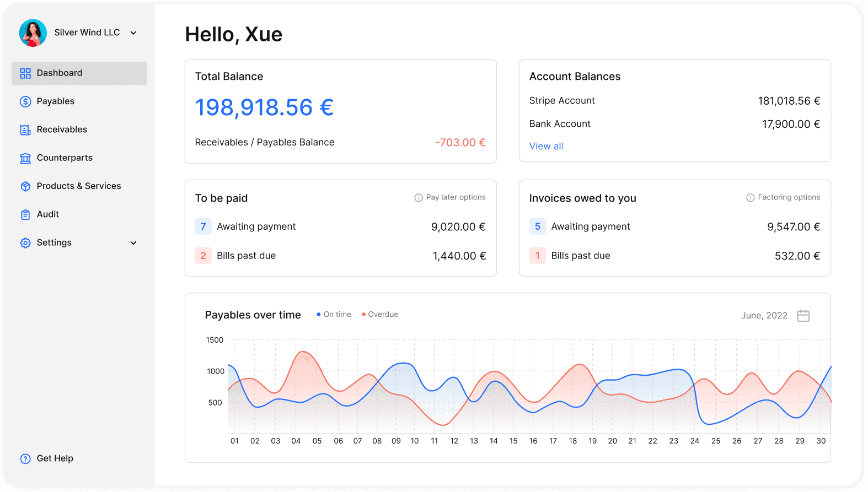Open the Dashboard menu item

[79, 73]
